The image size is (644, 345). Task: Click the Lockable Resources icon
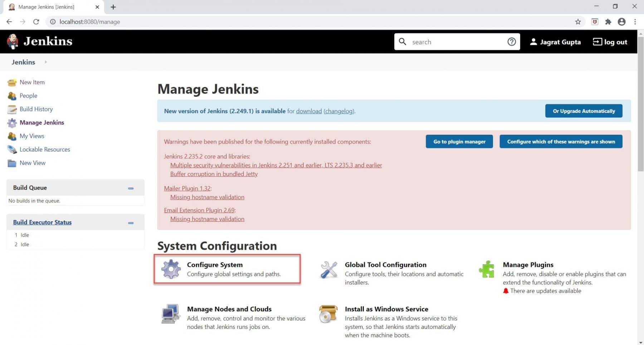12,149
